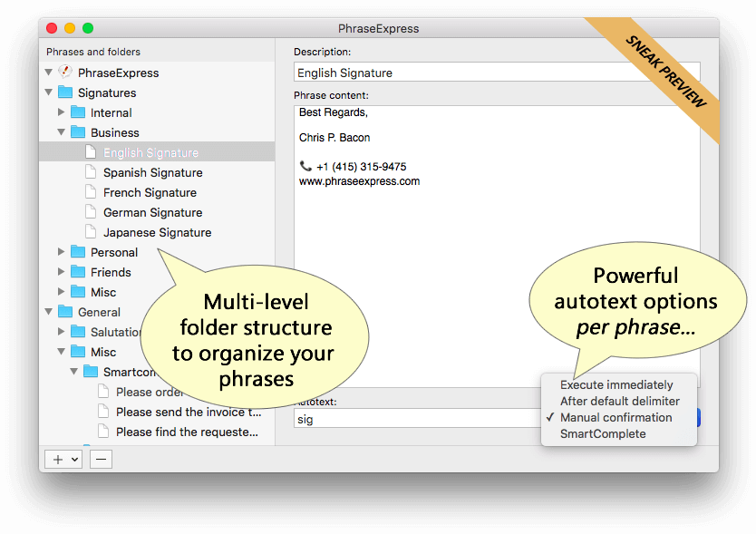
Task: Click the minus remove button
Action: 101,460
